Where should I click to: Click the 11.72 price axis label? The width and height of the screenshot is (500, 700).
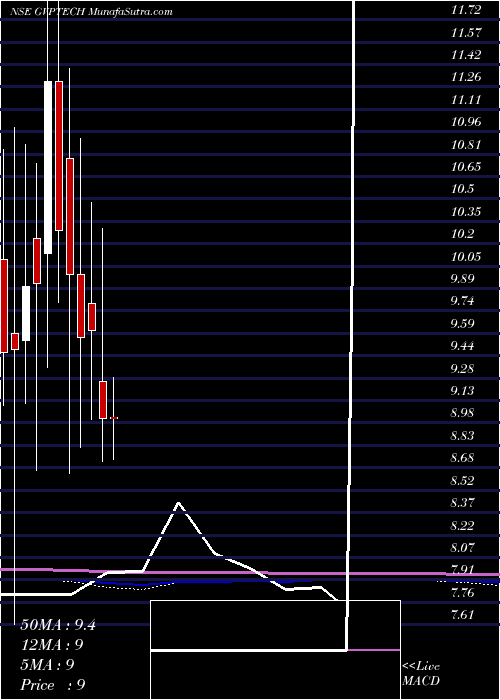coord(466,10)
